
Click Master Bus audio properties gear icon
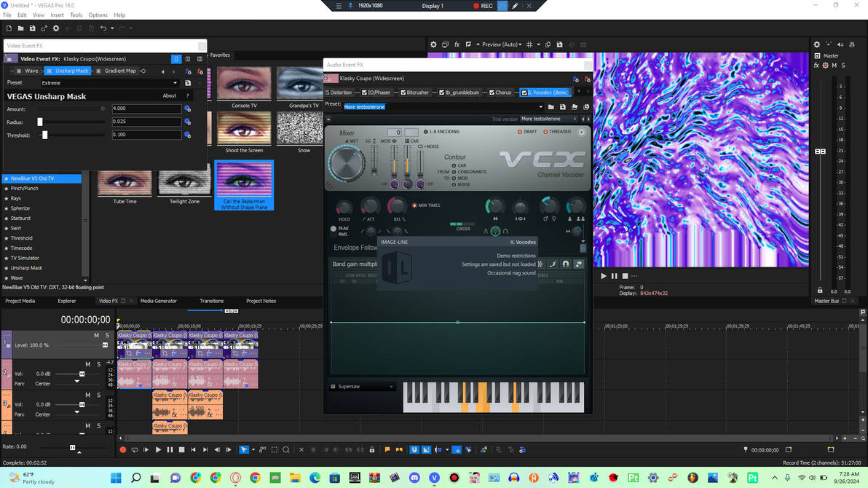(x=816, y=44)
